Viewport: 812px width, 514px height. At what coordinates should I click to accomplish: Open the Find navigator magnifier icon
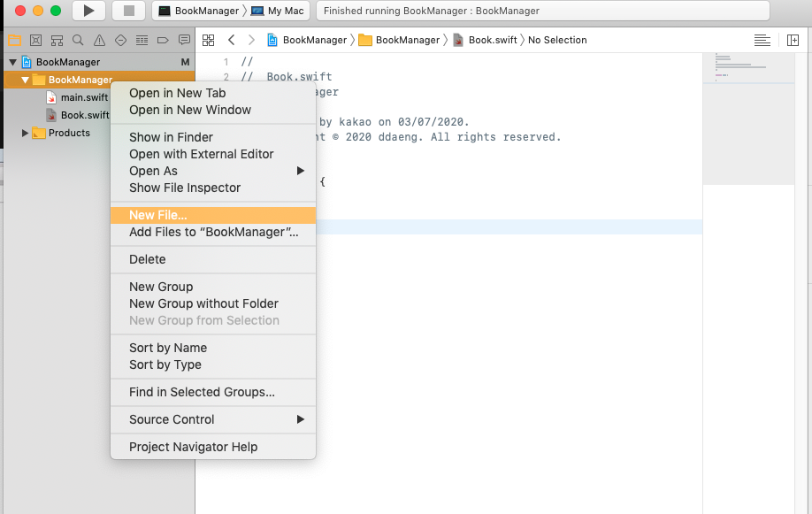[78, 41]
